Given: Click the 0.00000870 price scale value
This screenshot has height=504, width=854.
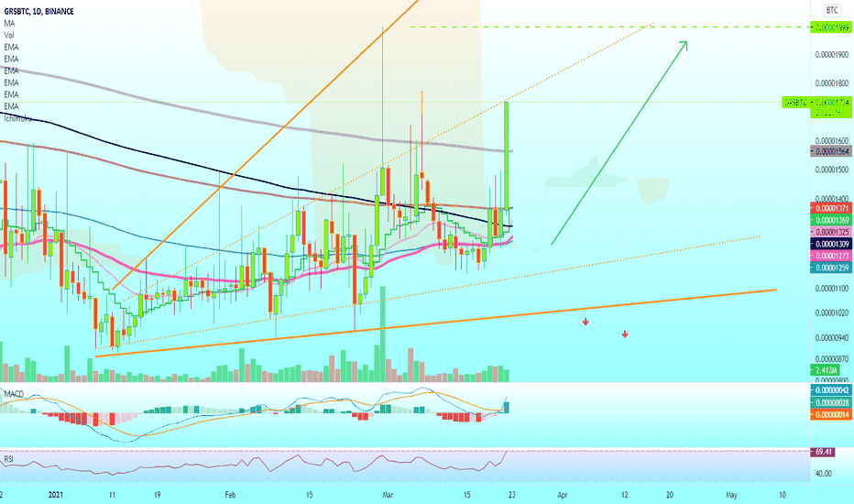Looking at the screenshot, I should point(832,359).
